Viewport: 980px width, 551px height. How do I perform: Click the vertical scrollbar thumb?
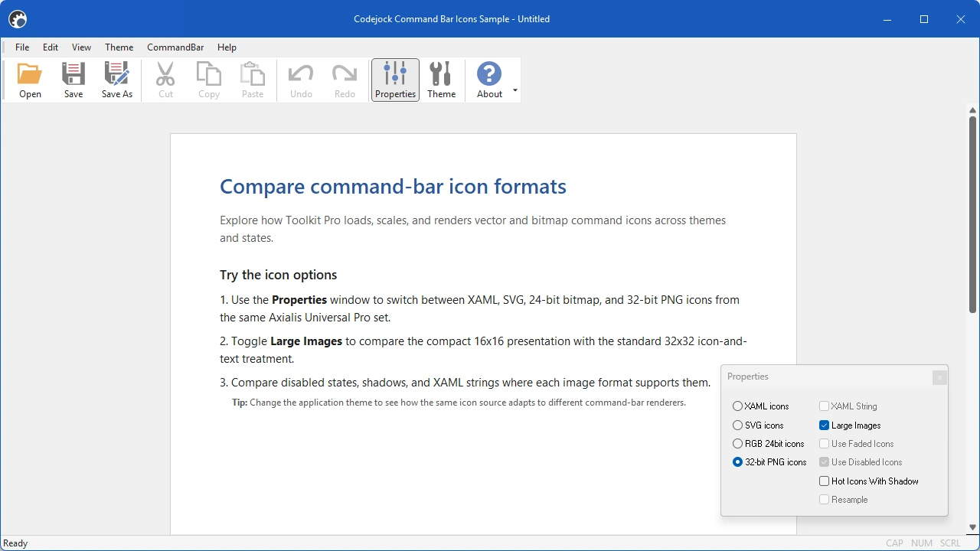(972, 214)
